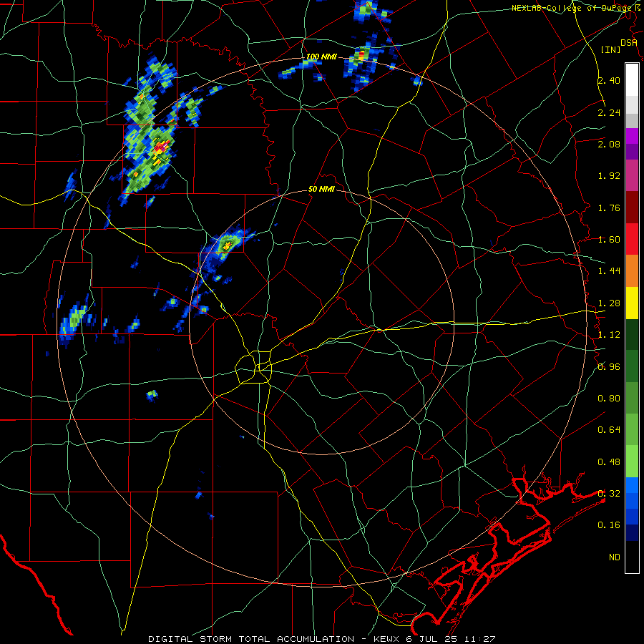Click the 0.80 legend value
This screenshot has height=644, width=644.
pos(609,399)
